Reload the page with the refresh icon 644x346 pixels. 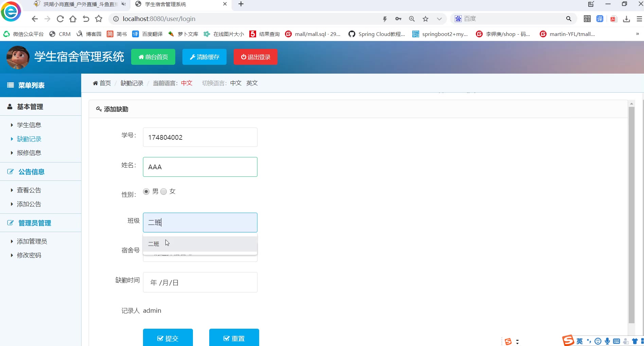coord(60,19)
